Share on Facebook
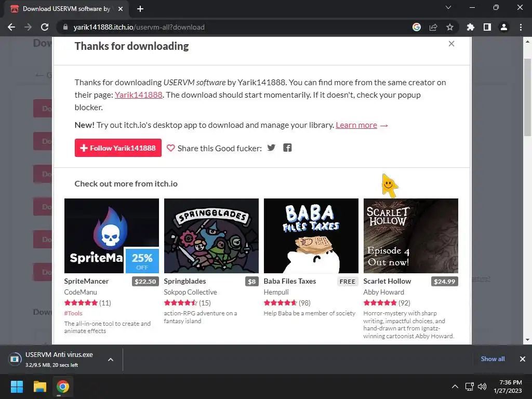The height and width of the screenshot is (399, 532). tap(287, 148)
